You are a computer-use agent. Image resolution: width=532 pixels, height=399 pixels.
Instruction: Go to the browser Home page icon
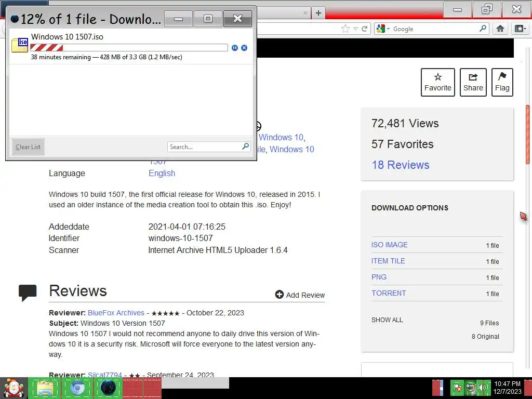500,29
